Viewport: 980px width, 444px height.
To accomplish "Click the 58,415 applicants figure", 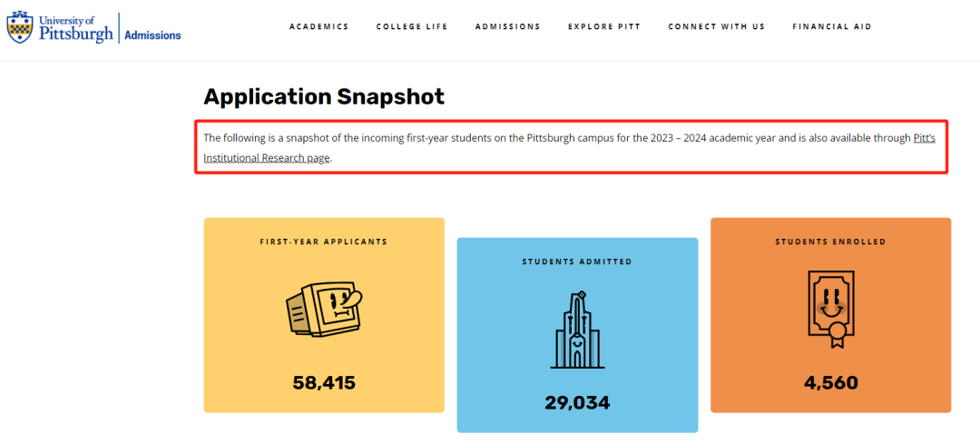I will pyautogui.click(x=324, y=382).
